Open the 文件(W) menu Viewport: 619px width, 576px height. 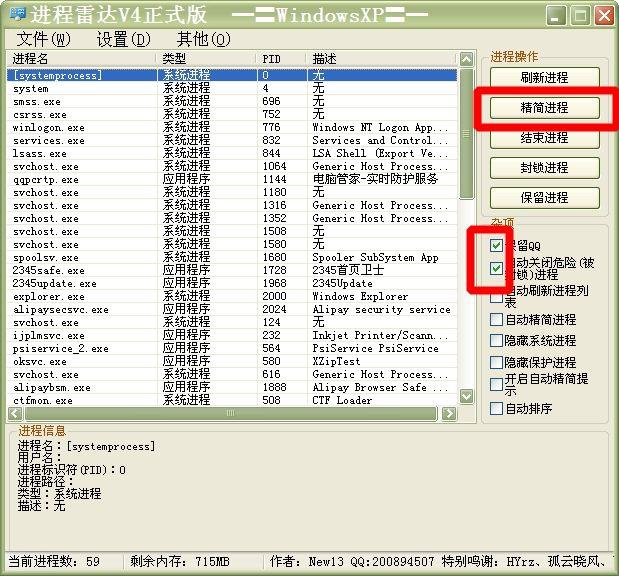(x=43, y=39)
